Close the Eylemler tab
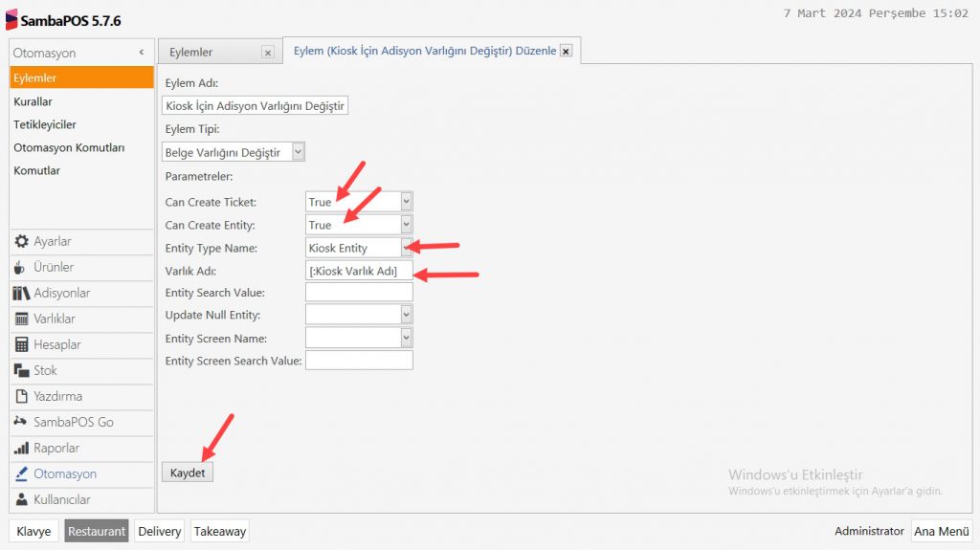980x550 pixels. 267,53
